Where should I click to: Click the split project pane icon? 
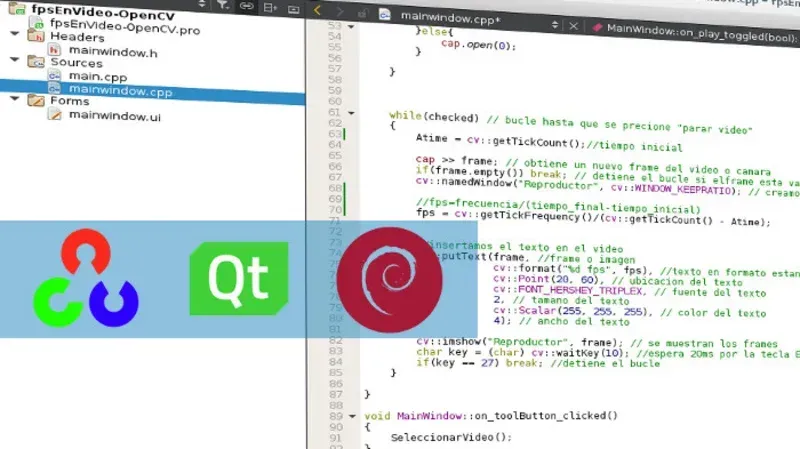[270, 7]
